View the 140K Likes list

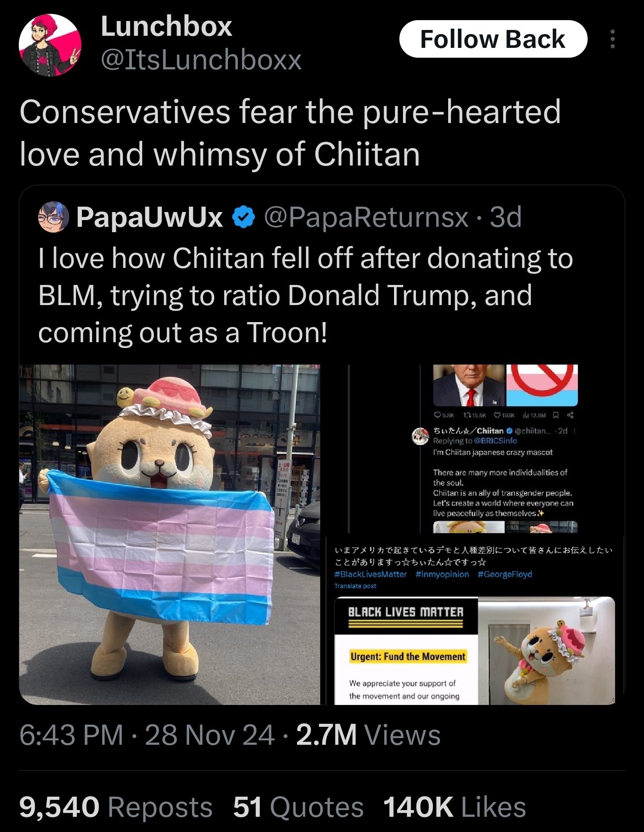pyautogui.click(x=454, y=807)
